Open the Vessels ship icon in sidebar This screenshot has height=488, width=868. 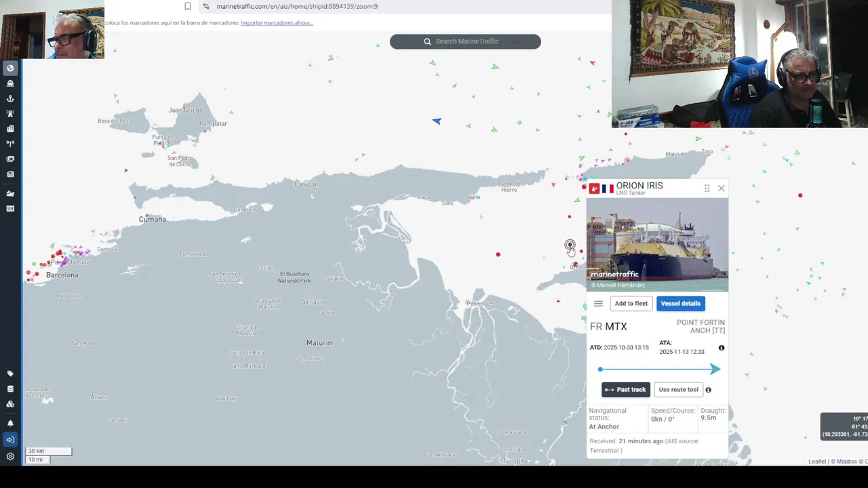[x=10, y=83]
